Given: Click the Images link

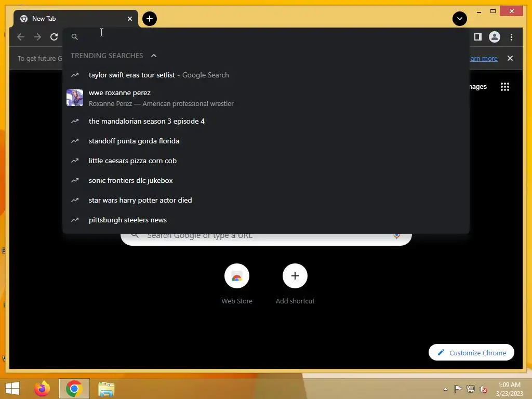Looking at the screenshot, I should tap(478, 87).
